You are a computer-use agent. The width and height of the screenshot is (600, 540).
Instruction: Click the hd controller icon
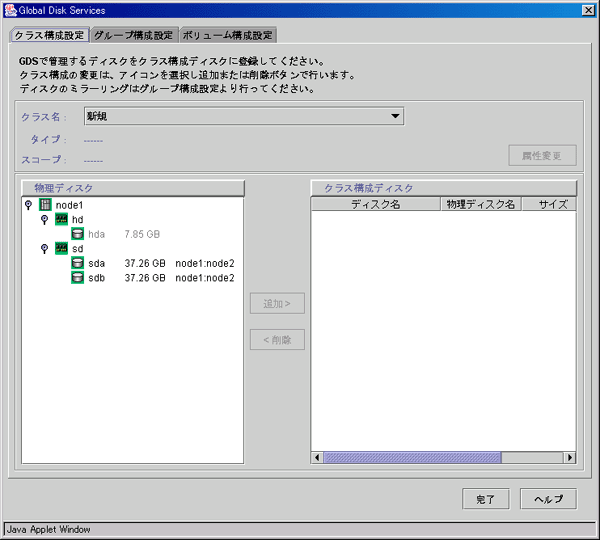pos(61,219)
